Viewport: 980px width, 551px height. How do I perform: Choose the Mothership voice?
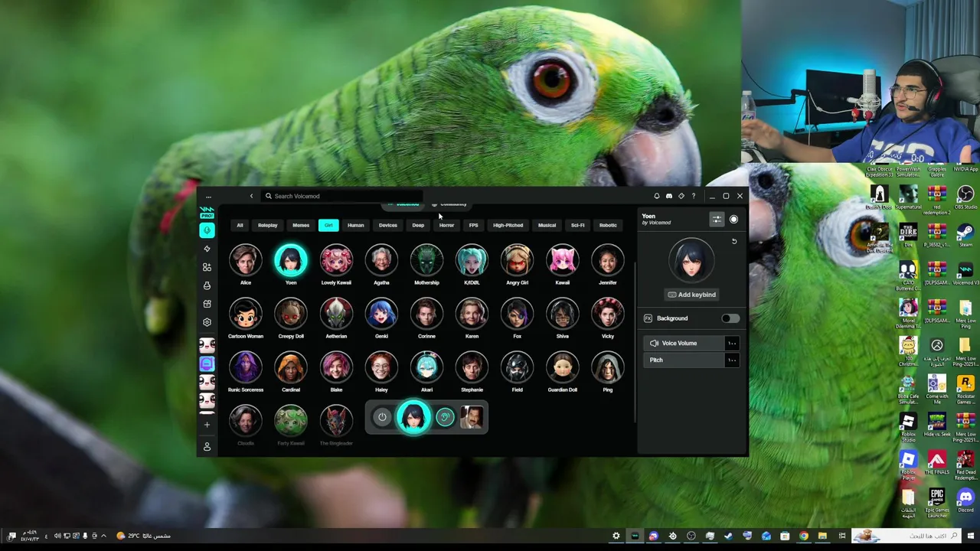tap(426, 261)
